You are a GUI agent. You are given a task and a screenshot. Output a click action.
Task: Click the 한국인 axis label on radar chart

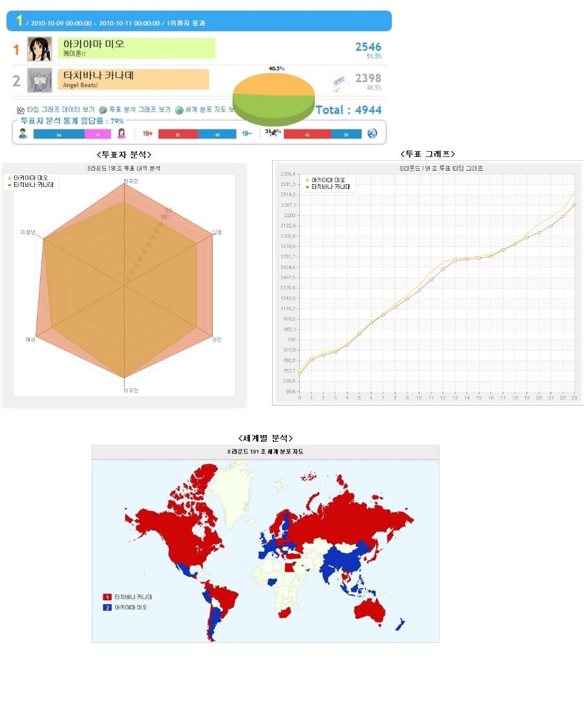point(131,181)
